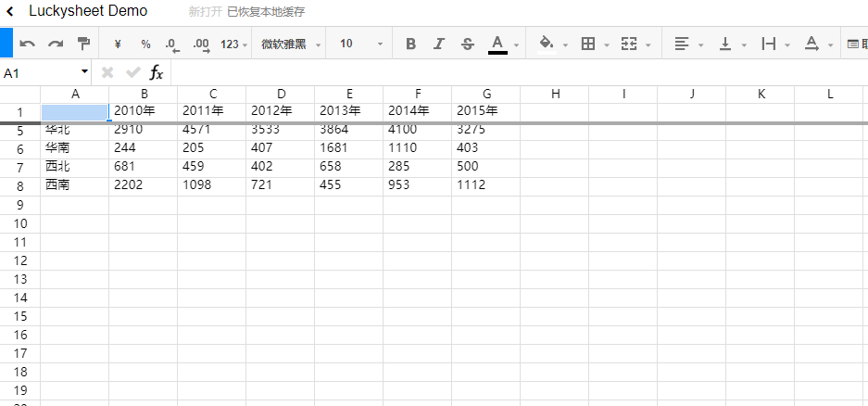The height and width of the screenshot is (406, 868).
Task: Set horizontal text alignment
Action: click(x=682, y=44)
